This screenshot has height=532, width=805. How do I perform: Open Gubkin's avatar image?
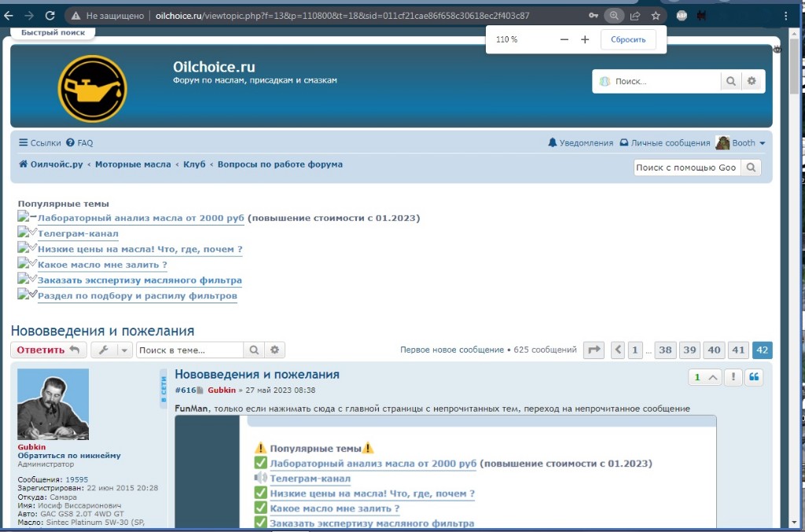pyautogui.click(x=53, y=404)
